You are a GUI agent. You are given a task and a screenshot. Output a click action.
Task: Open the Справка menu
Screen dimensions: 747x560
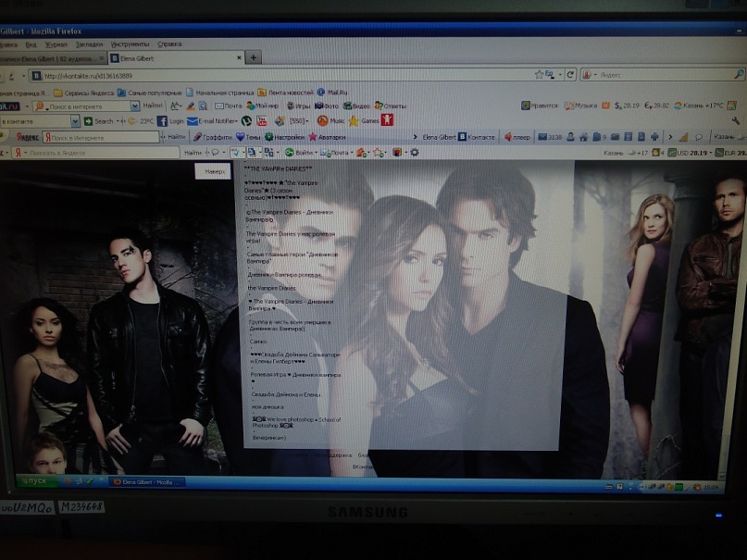pyautogui.click(x=169, y=44)
